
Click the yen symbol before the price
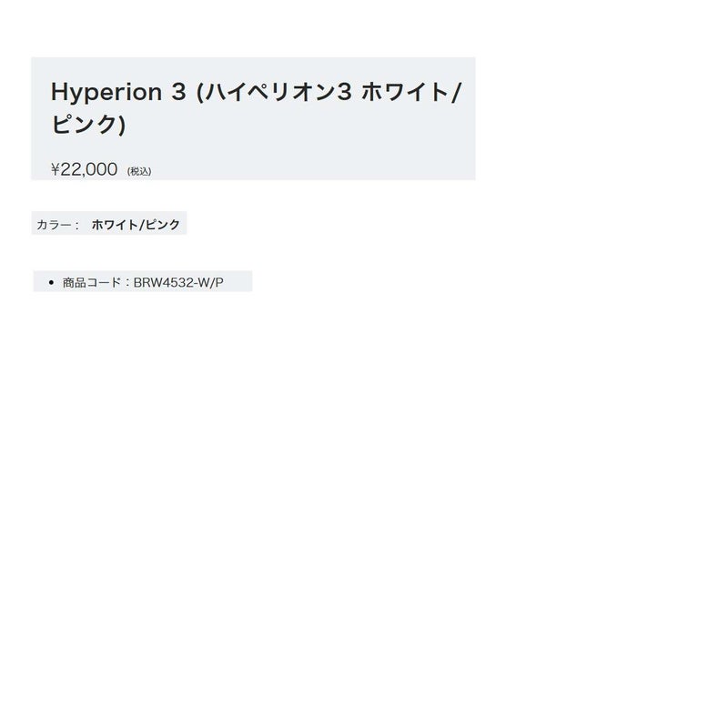coord(56,169)
